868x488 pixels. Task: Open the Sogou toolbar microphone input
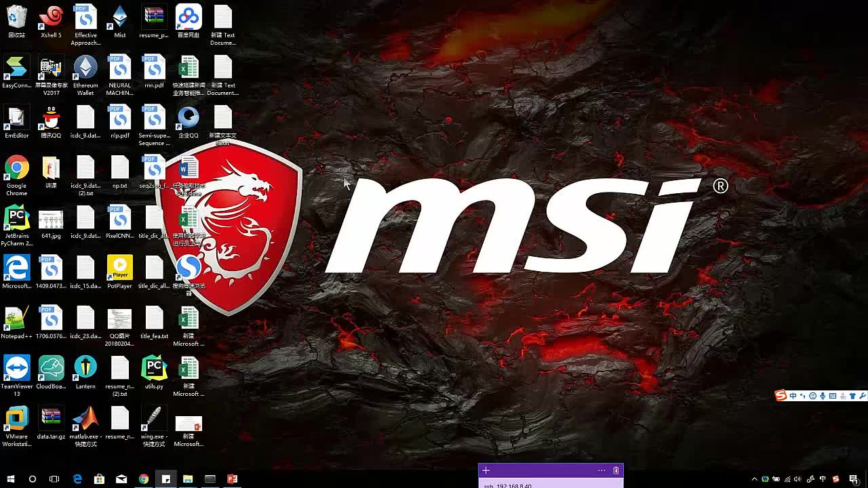[x=823, y=396]
